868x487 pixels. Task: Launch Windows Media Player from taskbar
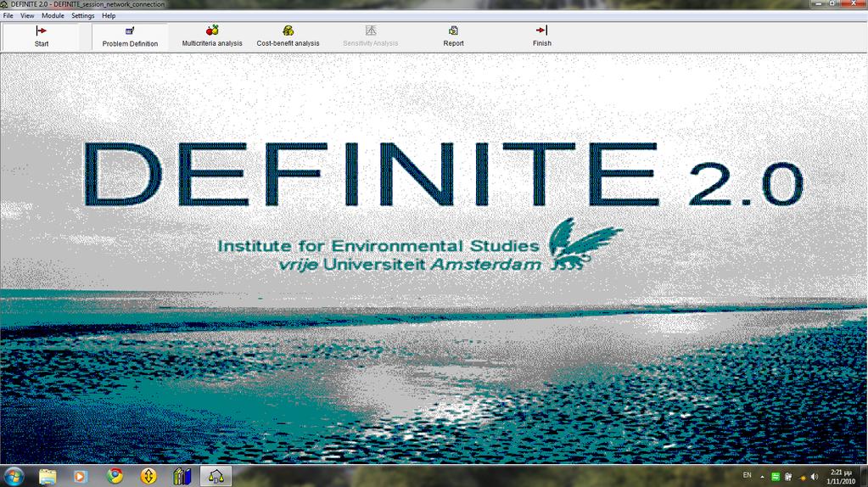point(81,477)
